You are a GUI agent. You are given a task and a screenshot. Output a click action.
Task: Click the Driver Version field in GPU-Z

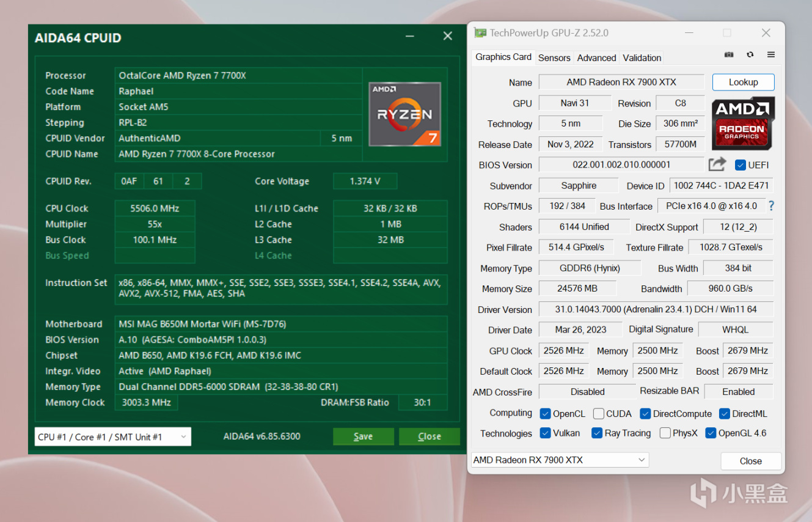point(656,309)
